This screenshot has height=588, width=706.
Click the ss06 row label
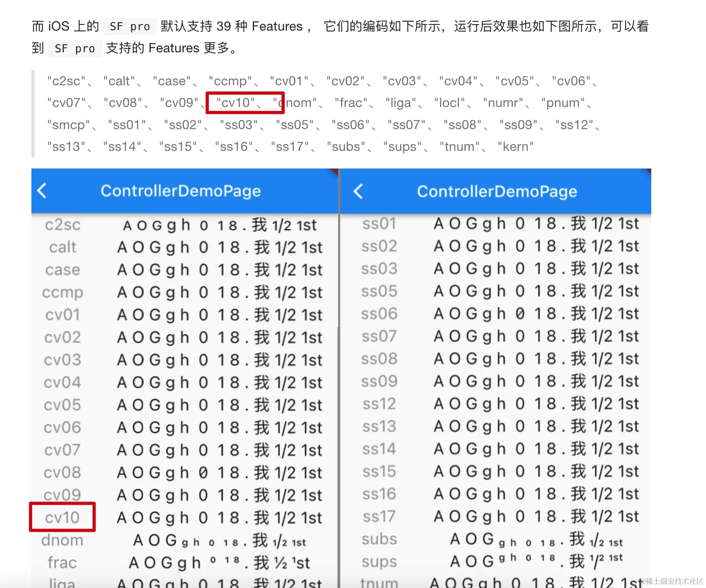pos(379,314)
